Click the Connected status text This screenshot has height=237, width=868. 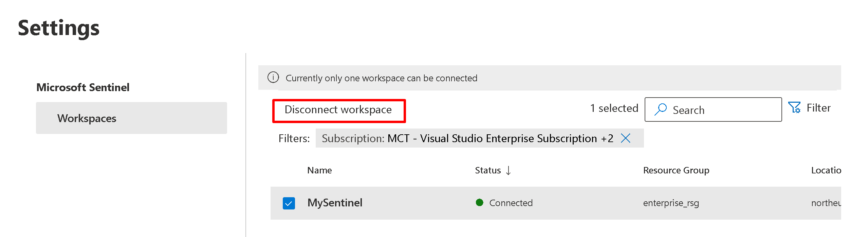511,203
